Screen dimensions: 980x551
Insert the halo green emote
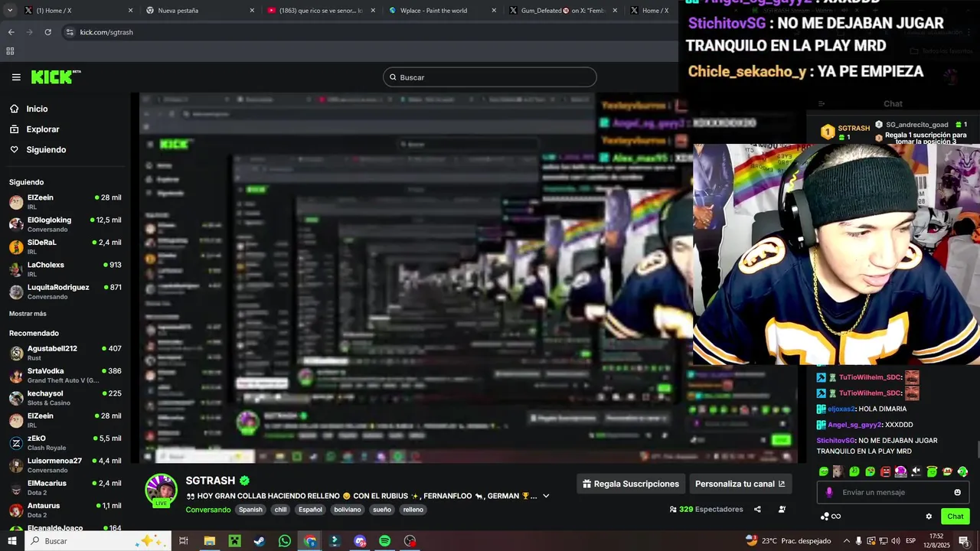point(932,471)
